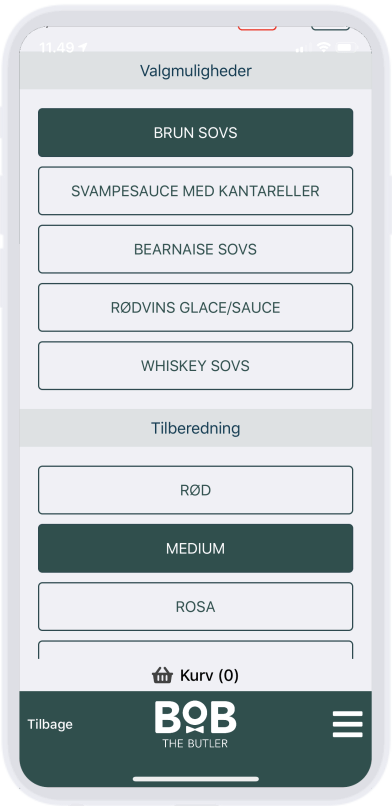Tap the battery status icon
392x806 pixels.
pos(347,47)
